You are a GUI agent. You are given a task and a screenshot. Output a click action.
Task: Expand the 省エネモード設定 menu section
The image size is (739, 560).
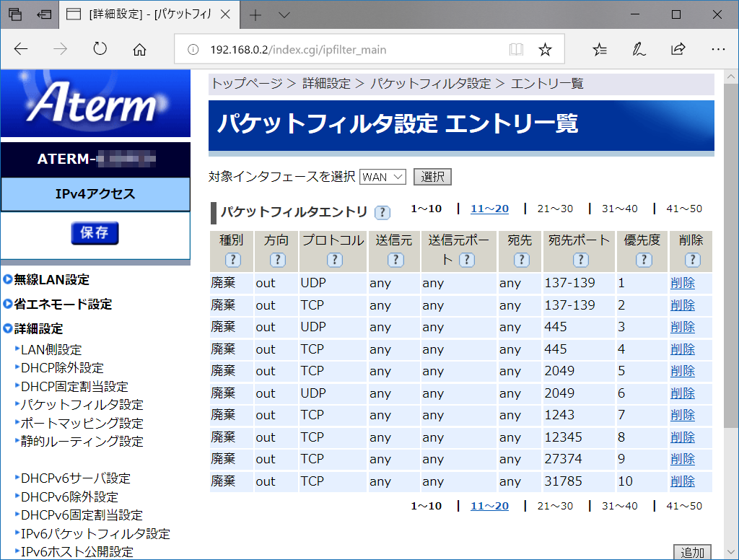(x=58, y=304)
